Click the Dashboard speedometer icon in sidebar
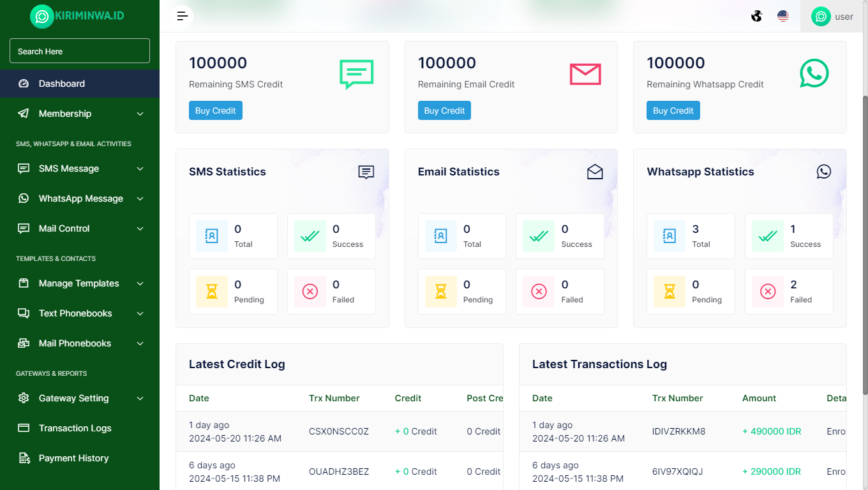 pyautogui.click(x=24, y=84)
